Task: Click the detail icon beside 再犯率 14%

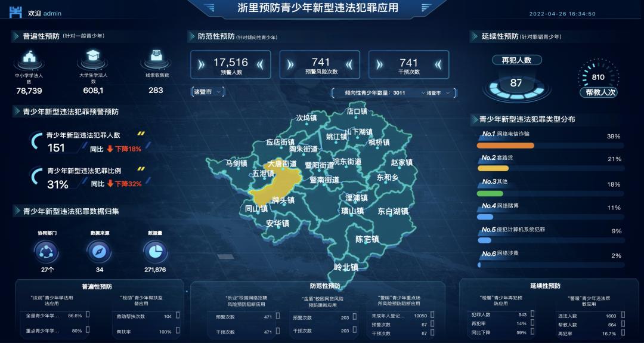Action: [532, 323]
